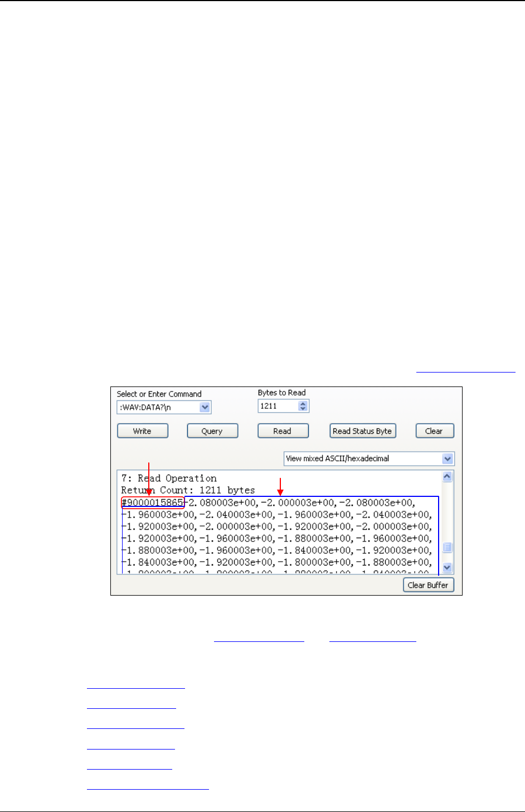525x812 pixels.
Task: Send the command with the Query button
Action: (212, 431)
